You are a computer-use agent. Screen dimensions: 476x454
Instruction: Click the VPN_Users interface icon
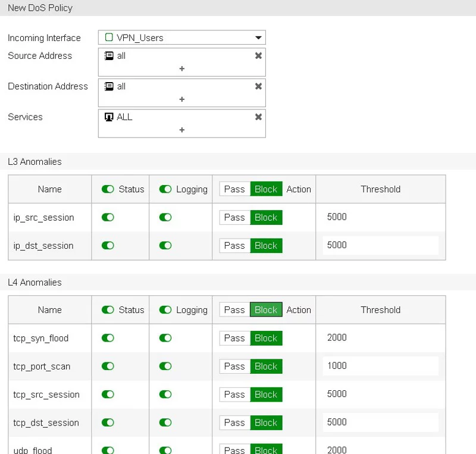click(x=109, y=37)
